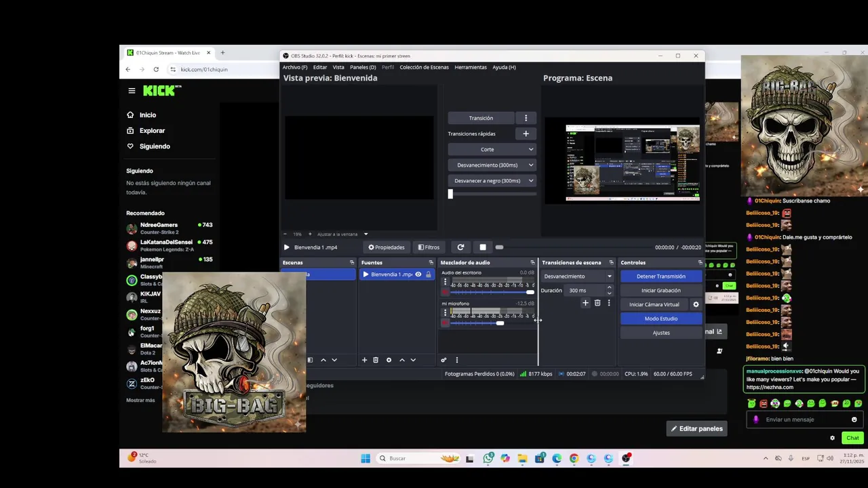Screen dimensions: 868x488
Task: Click the transition T-bar slider handle
Action: pyautogui.click(x=450, y=194)
